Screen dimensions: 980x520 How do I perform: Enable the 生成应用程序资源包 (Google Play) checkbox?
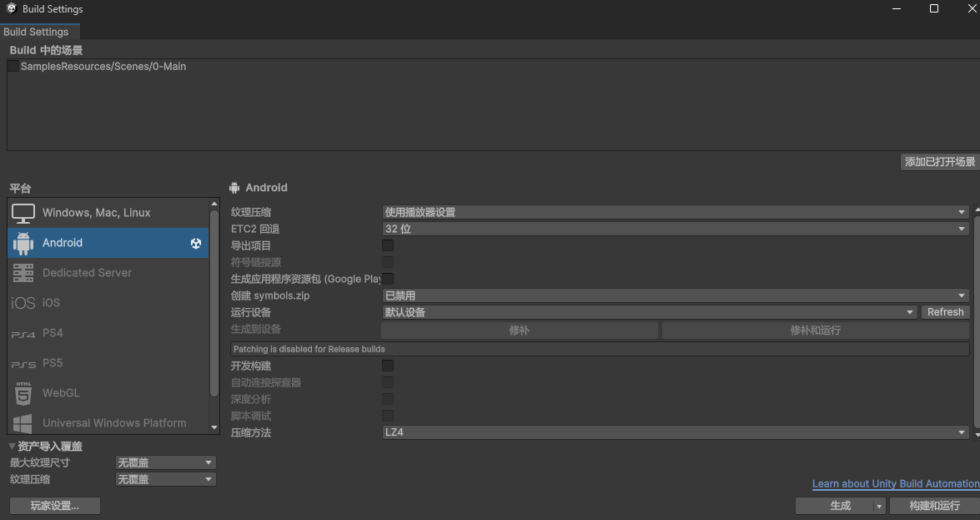(388, 279)
